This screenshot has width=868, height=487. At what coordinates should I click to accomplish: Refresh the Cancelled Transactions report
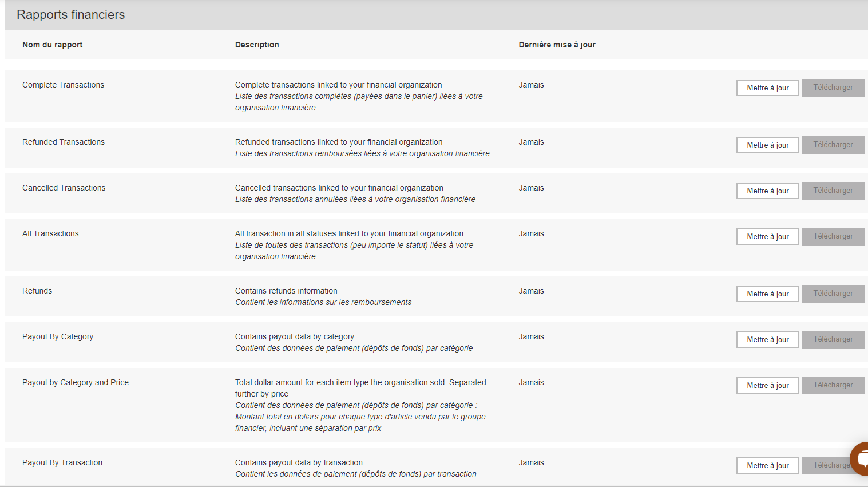[767, 191]
